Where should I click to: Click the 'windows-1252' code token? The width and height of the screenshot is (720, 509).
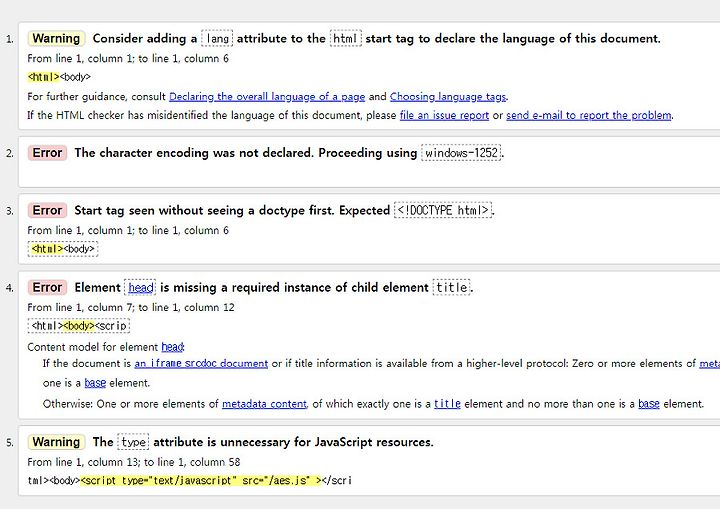[x=461, y=153]
